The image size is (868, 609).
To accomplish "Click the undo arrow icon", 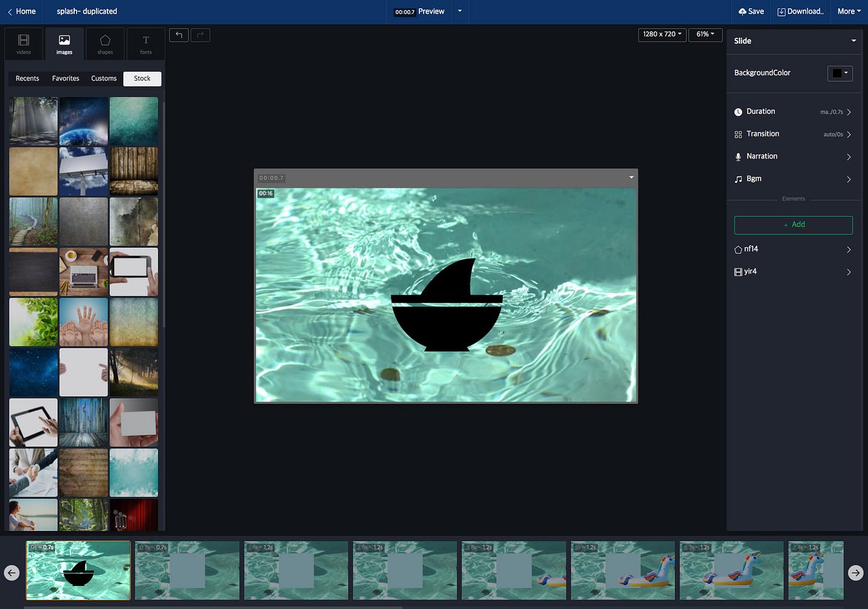I will tap(178, 35).
